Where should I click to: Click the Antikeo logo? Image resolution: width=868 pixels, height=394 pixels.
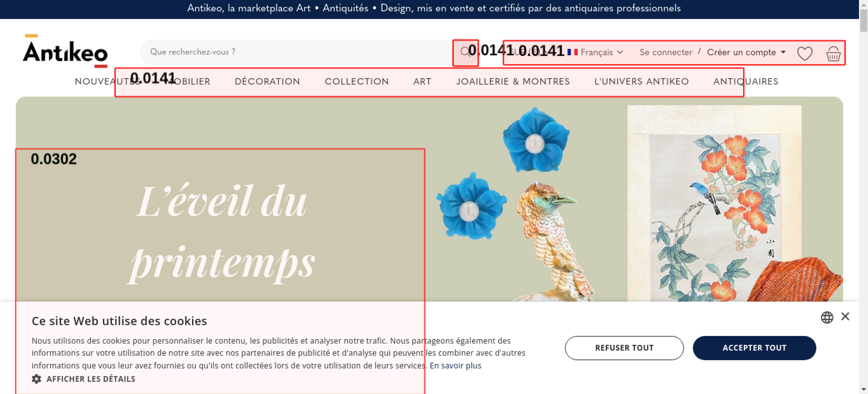pos(65,51)
